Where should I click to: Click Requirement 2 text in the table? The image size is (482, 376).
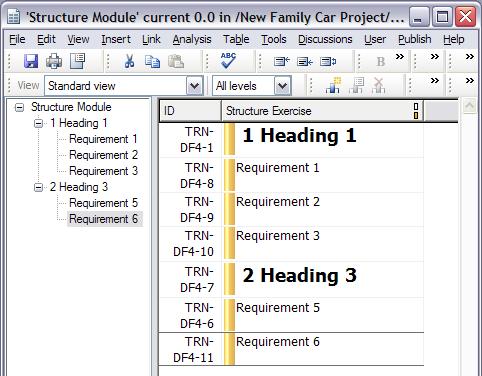(x=278, y=202)
